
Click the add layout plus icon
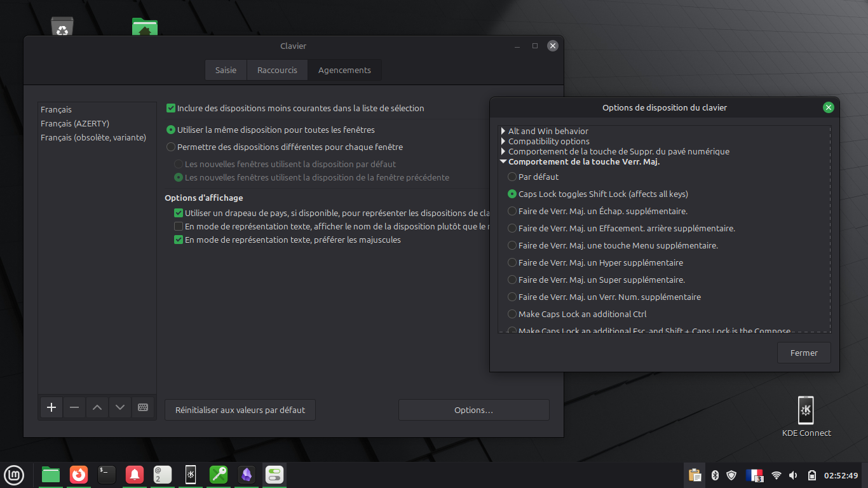[51, 407]
